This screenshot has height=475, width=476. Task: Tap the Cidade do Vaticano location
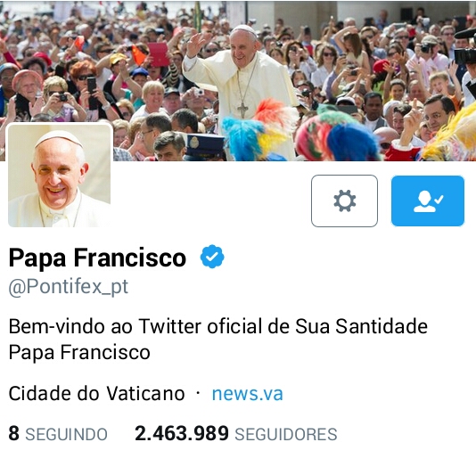coord(96,394)
